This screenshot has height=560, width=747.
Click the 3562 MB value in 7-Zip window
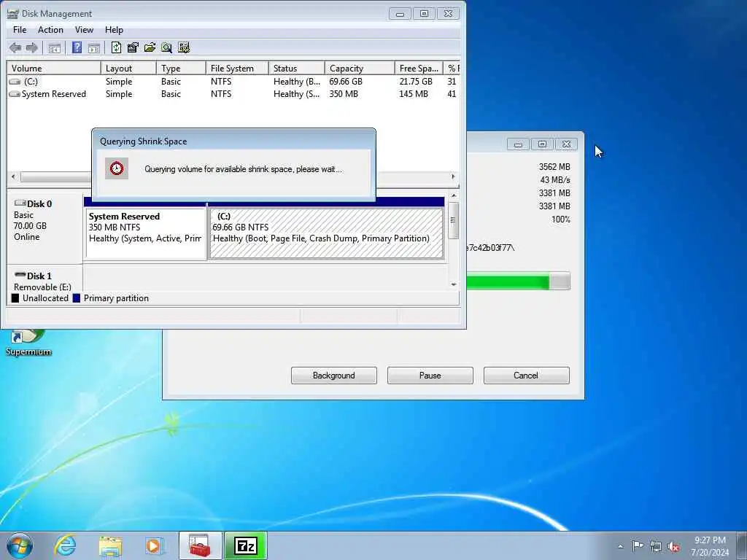pos(554,167)
